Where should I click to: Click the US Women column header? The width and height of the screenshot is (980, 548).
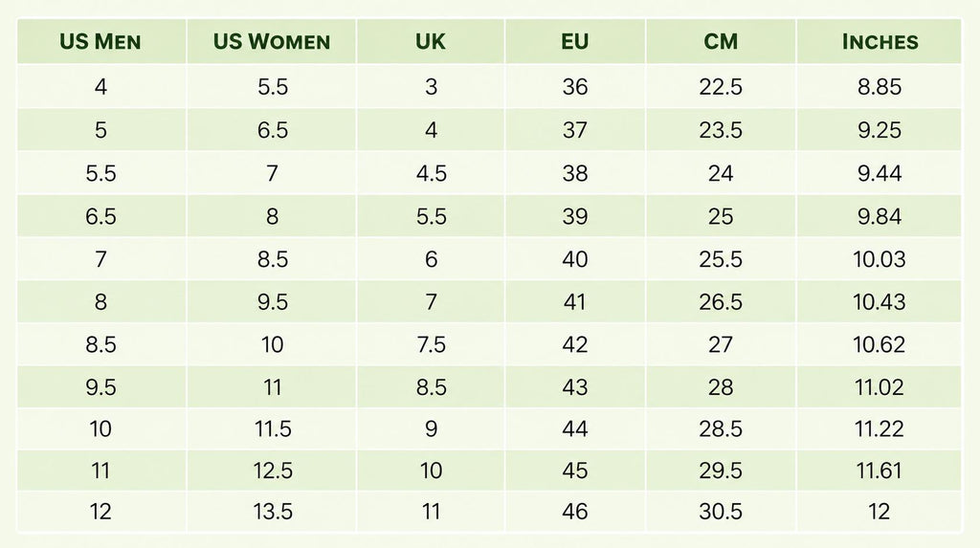pyautogui.click(x=271, y=41)
